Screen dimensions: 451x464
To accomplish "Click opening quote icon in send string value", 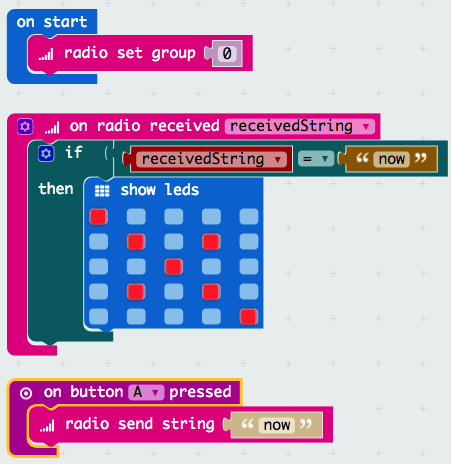I will point(247,424).
